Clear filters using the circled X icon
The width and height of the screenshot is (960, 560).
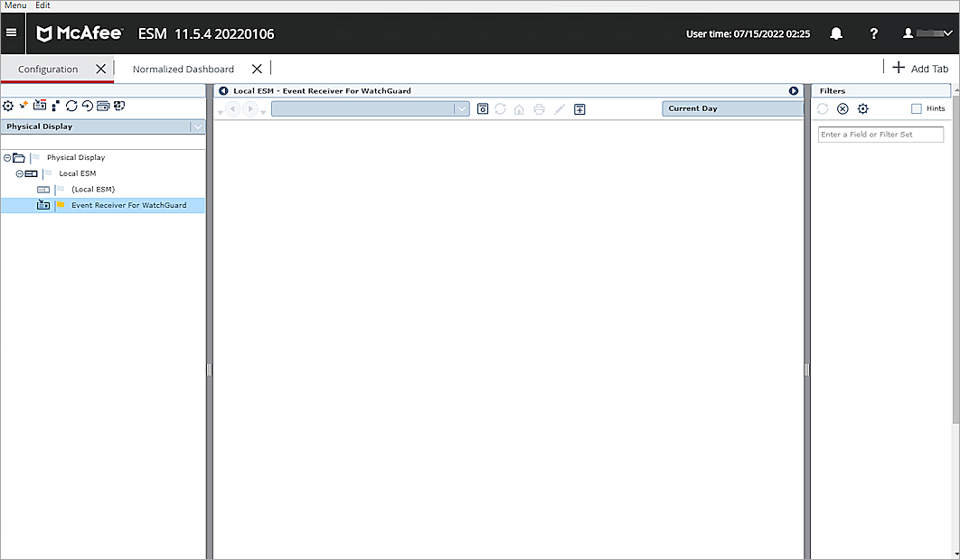[842, 108]
